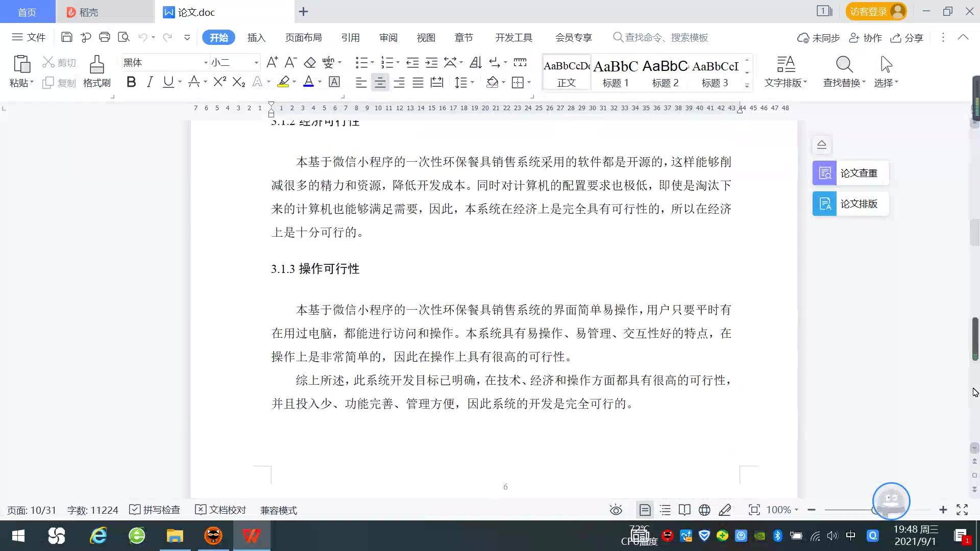The height and width of the screenshot is (551, 980).
Task: Click the superscript X² icon
Action: pyautogui.click(x=219, y=82)
